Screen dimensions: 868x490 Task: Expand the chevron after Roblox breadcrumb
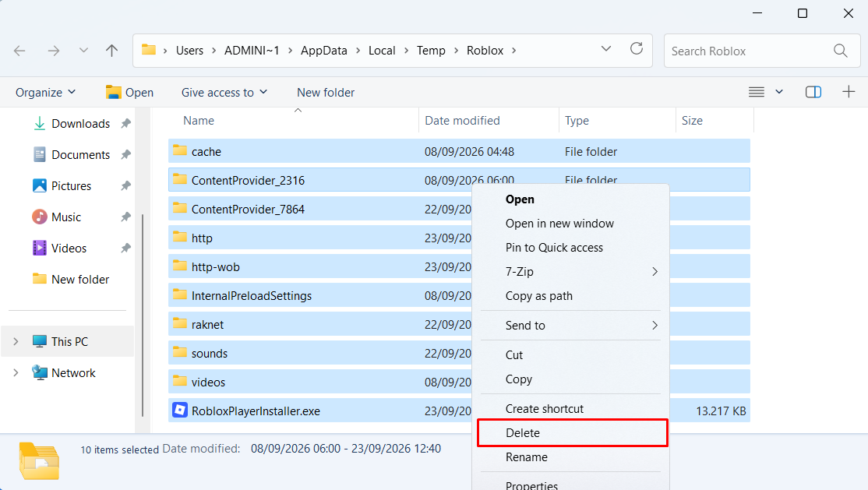pyautogui.click(x=513, y=51)
